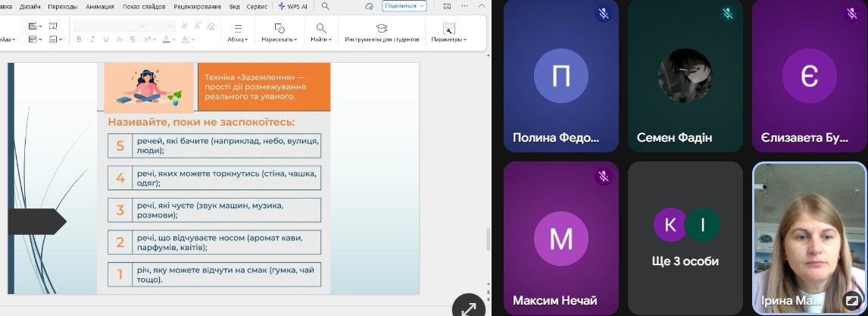Open the Поделиться share dropdown

pos(404,6)
